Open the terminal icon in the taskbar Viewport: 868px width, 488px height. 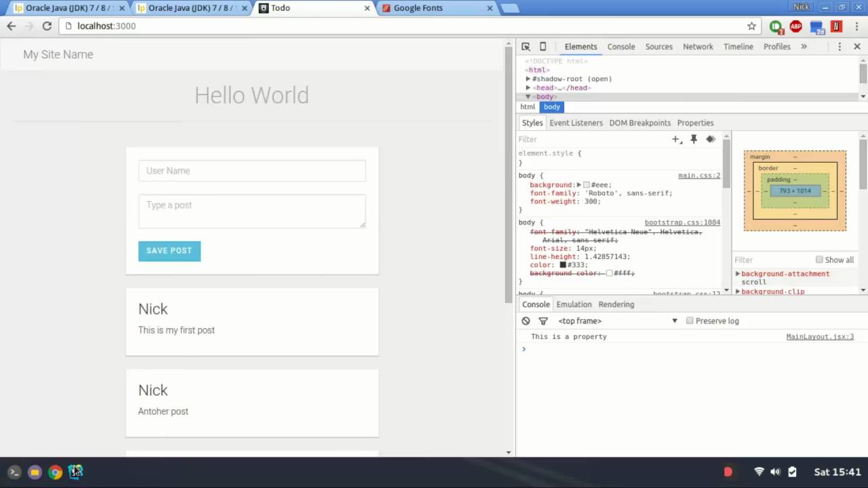click(14, 472)
